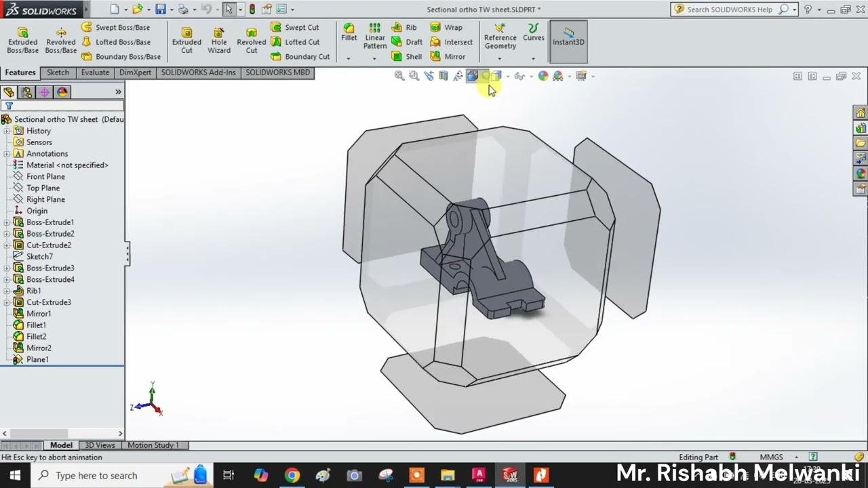Open the Curves tool
Viewport: 868px width, 488px height.
(534, 33)
